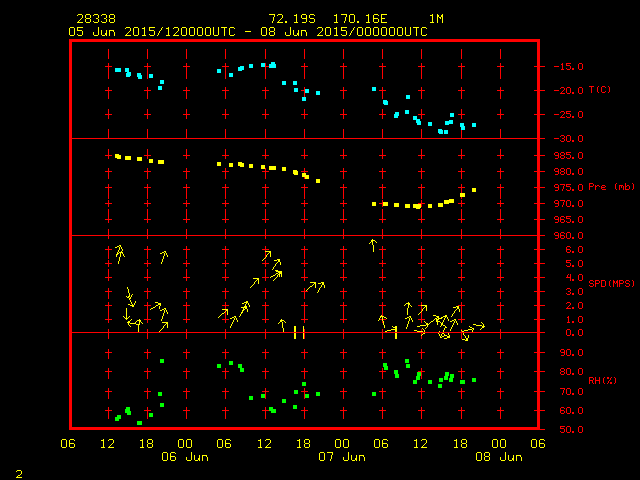Click the 90.0 humidity tick value
Image resolution: width=640 pixels, height=480 pixels.
[568, 352]
